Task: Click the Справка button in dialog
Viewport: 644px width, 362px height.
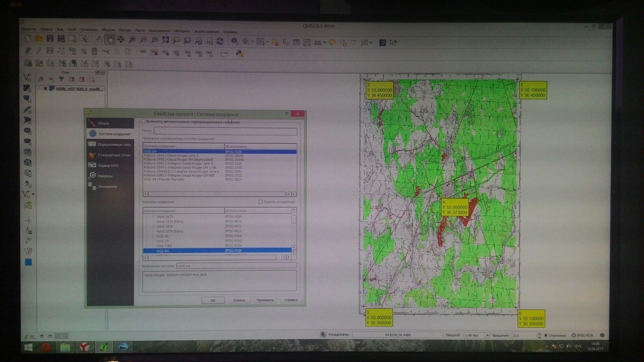Action: [291, 300]
